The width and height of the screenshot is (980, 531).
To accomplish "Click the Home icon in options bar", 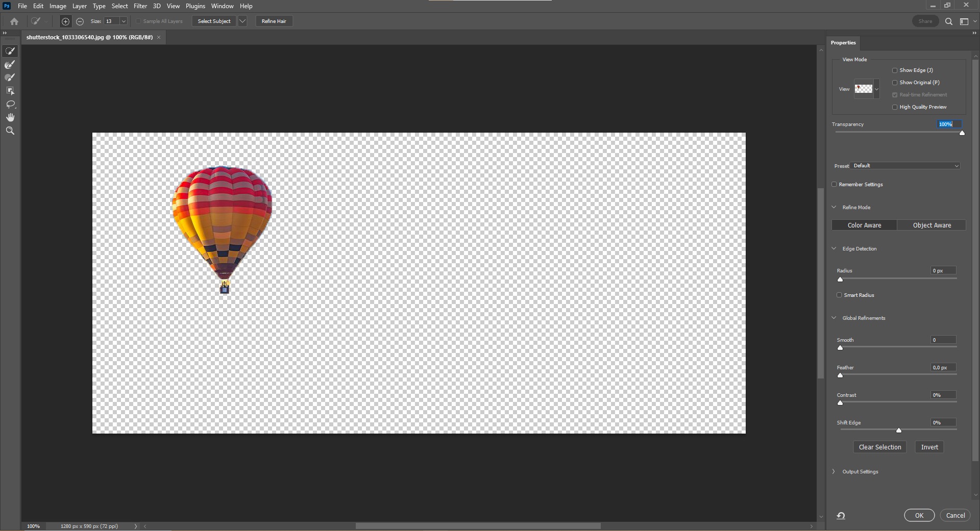I will pos(14,21).
